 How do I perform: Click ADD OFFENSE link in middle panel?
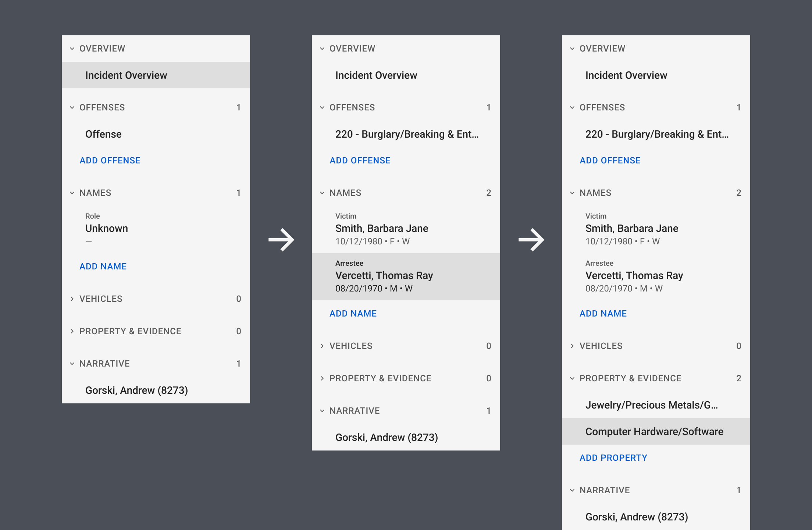pyautogui.click(x=360, y=160)
